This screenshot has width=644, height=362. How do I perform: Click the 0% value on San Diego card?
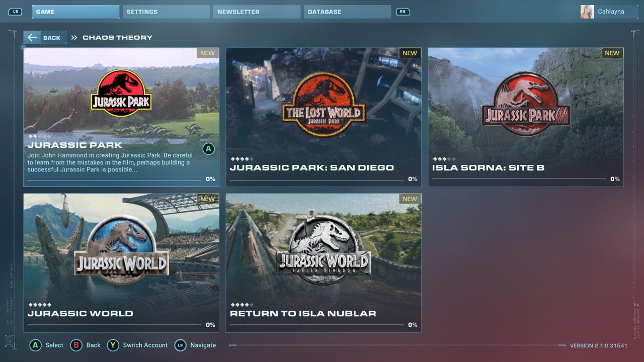[413, 179]
